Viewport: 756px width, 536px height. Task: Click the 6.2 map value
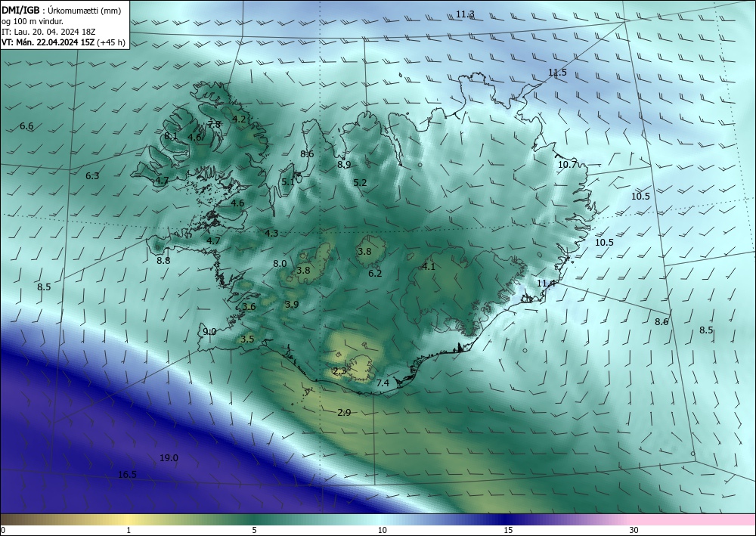click(375, 274)
